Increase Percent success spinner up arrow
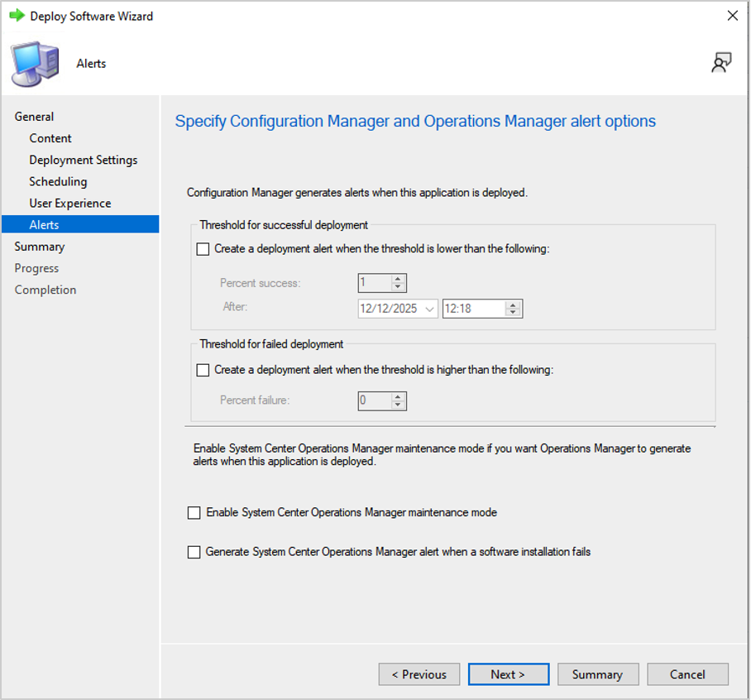 [x=398, y=279]
